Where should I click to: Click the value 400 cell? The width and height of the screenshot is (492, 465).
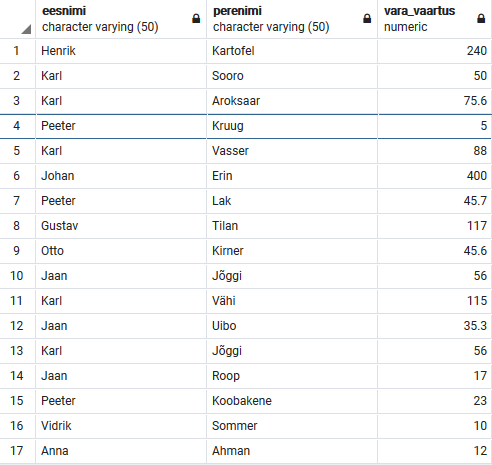(435, 176)
